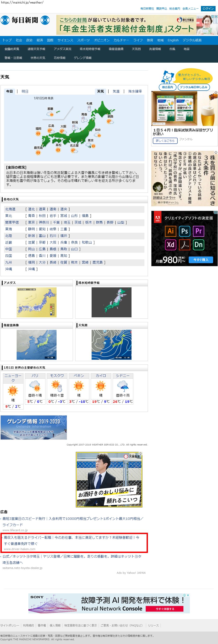Click the Adobe Xd icon
This screenshot has width=218, height=644.
tap(171, 244)
